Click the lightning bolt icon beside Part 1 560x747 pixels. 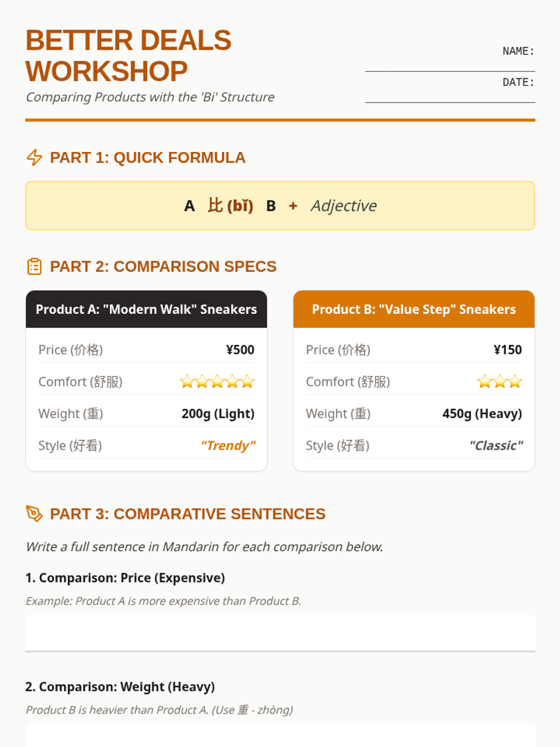click(34, 157)
